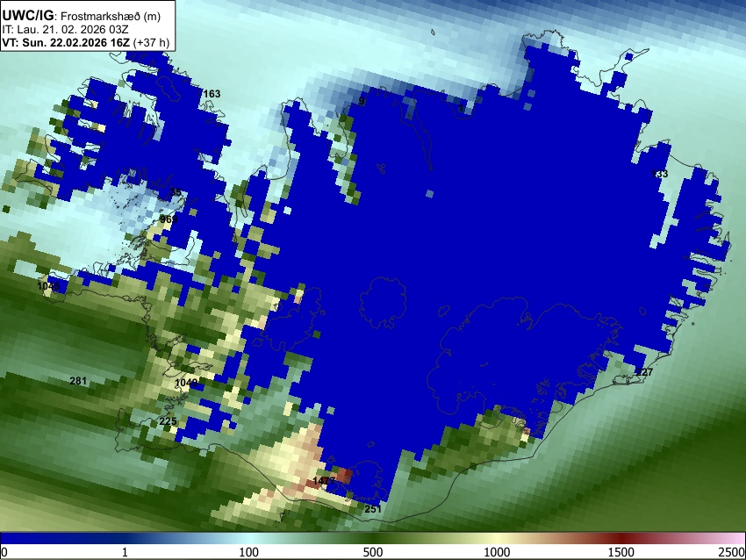Click the color scale label 1500

620,552
